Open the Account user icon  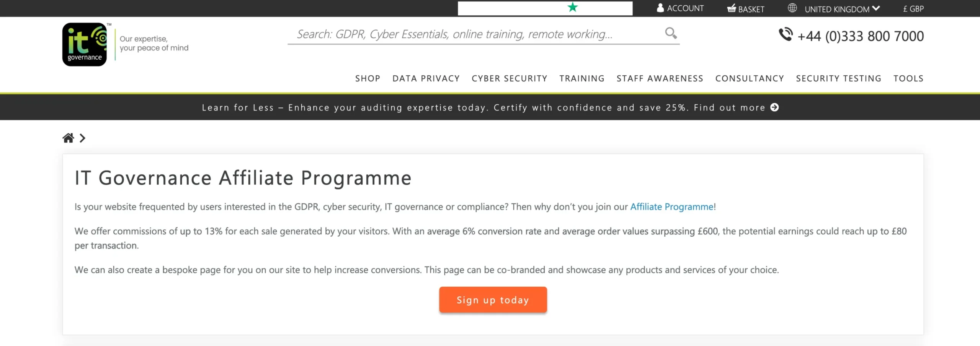point(660,8)
